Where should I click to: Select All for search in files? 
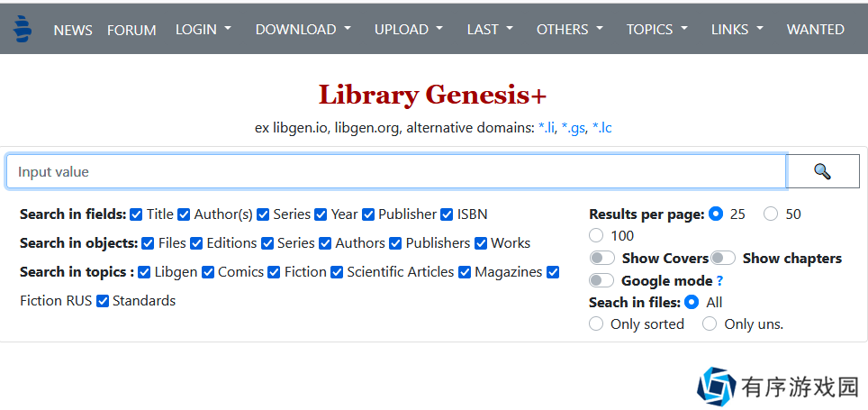point(692,302)
